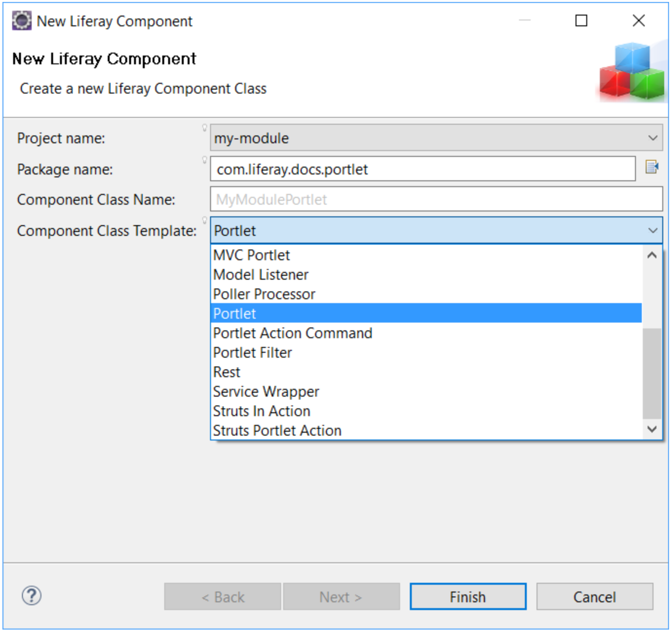Screen dimensions: 672x632
Task: Click the Liferay window title icon
Action: [x=21, y=21]
